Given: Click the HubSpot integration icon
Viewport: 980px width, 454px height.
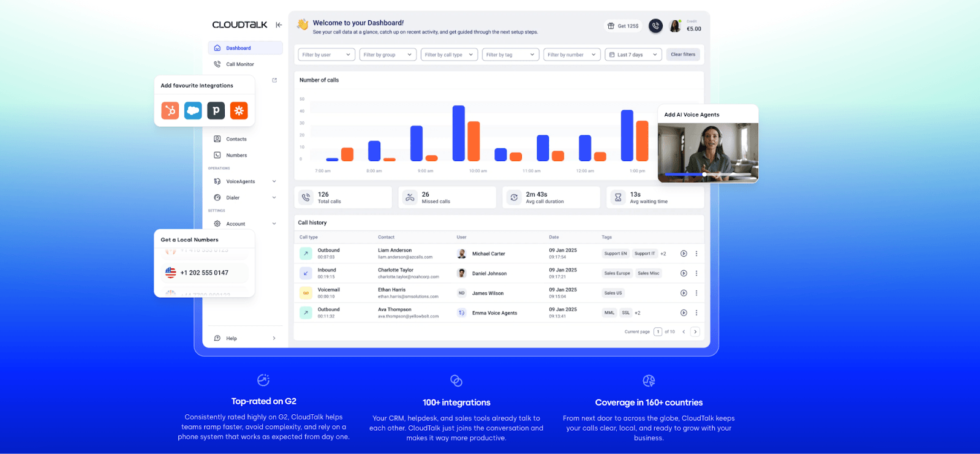Looking at the screenshot, I should pyautogui.click(x=170, y=110).
